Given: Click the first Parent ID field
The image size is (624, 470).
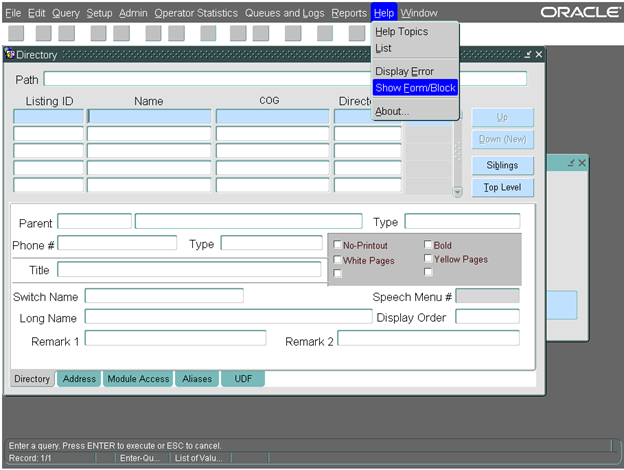Looking at the screenshot, I should click(x=95, y=221).
